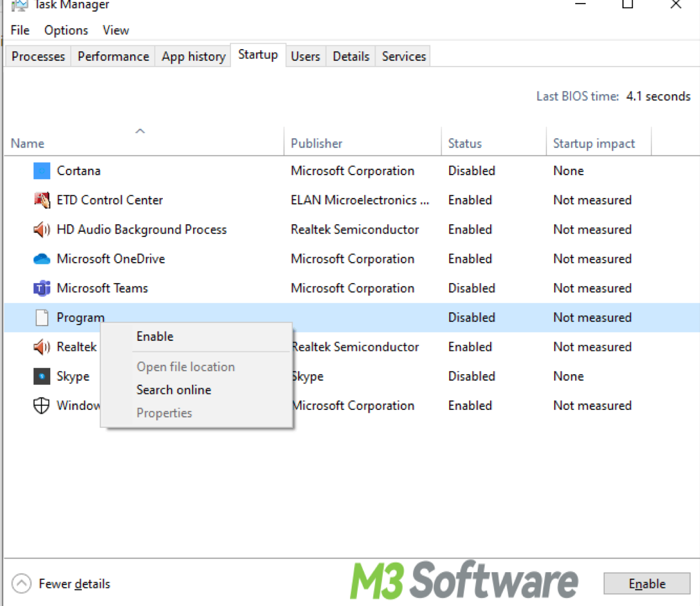This screenshot has width=700, height=606.
Task: Select the Cortana row name
Action: [x=79, y=171]
